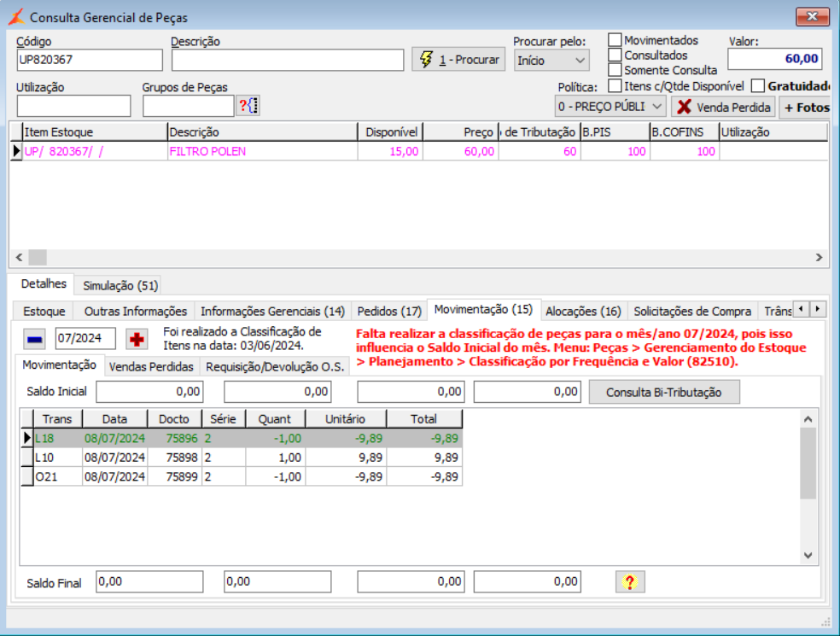Click movement grid vertical scrollbar thumb
840x636 pixels.
click(808, 464)
